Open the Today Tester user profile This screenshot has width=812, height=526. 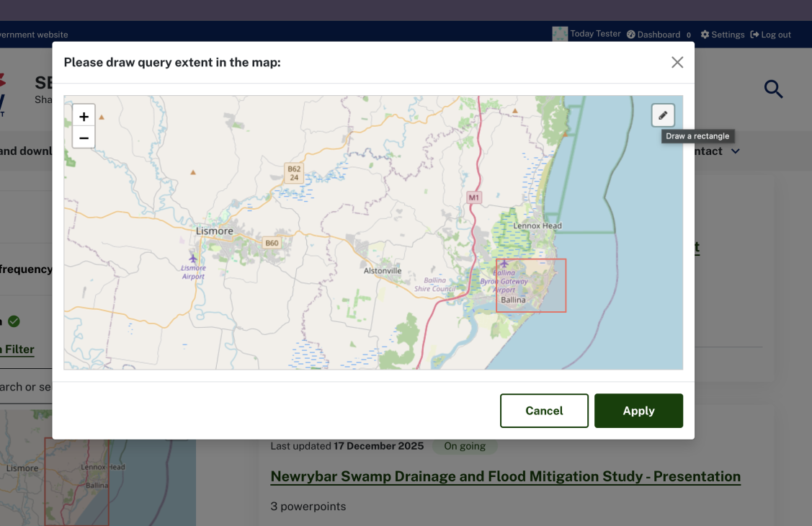pos(595,34)
